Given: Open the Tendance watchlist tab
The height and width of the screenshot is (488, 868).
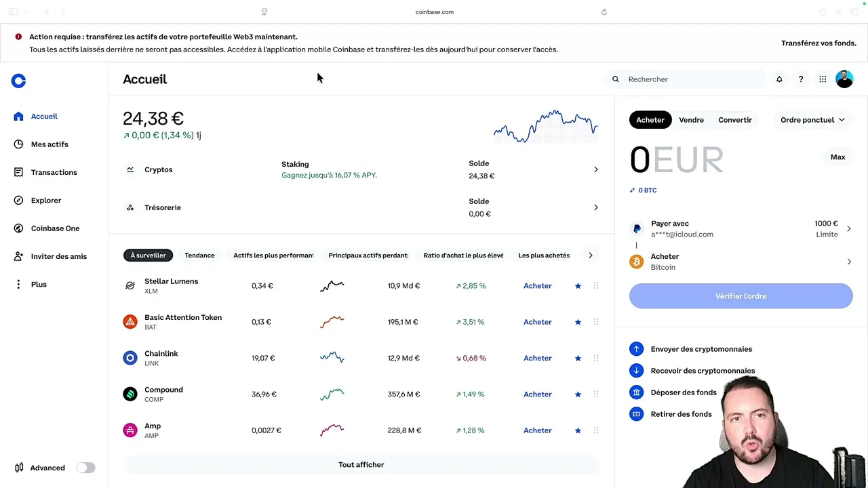Looking at the screenshot, I should coord(199,255).
